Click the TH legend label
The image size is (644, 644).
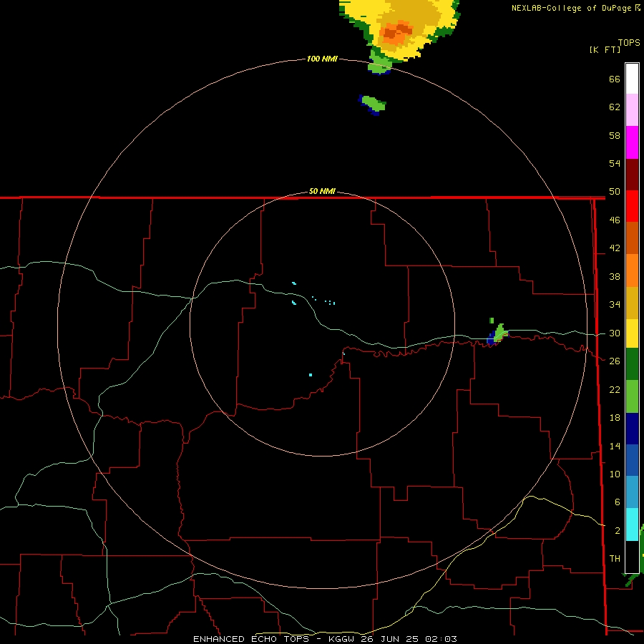(615, 559)
